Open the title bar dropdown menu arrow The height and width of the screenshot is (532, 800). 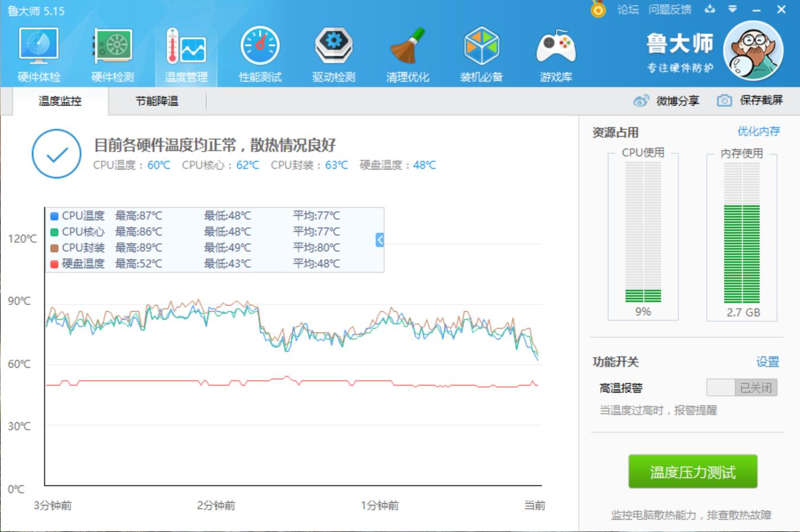(x=733, y=9)
